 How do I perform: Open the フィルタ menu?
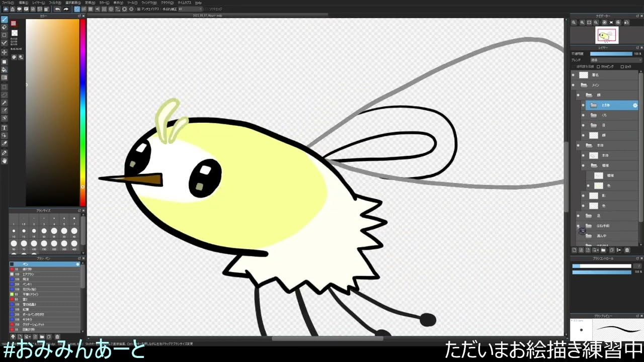[x=55, y=3]
